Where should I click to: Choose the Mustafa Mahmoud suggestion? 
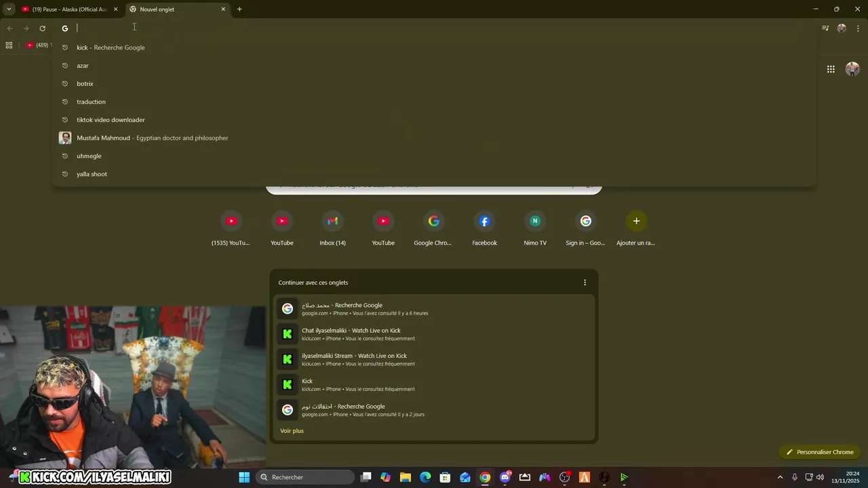434,138
